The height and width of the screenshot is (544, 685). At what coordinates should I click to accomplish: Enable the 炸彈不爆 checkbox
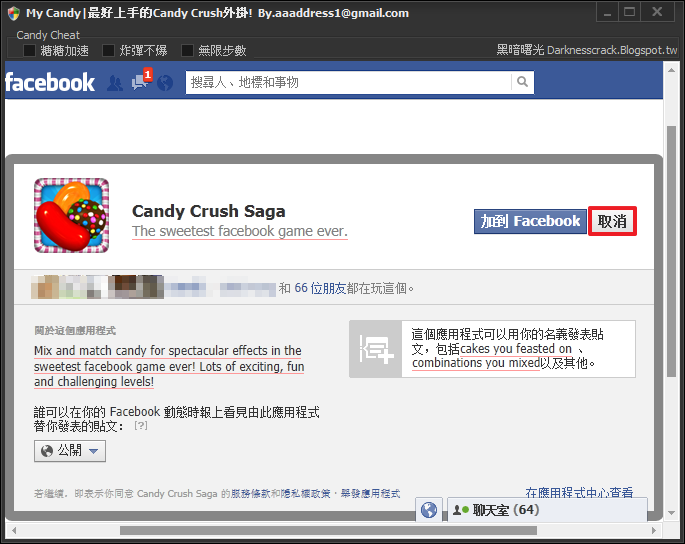pyautogui.click(x=108, y=51)
